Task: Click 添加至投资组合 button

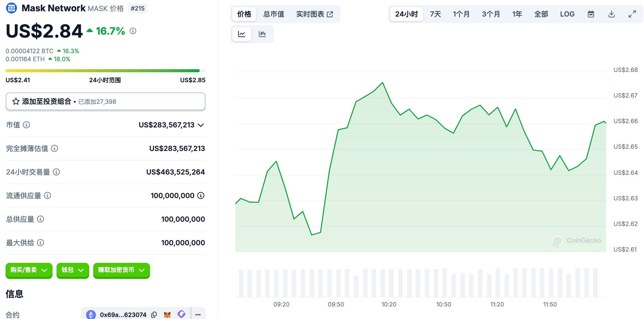Action: click(x=105, y=102)
